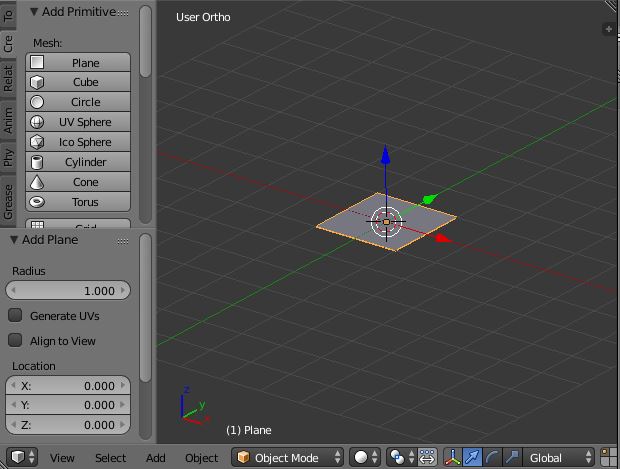Click the Cone button's icon
This screenshot has width=620, height=469.
click(37, 182)
